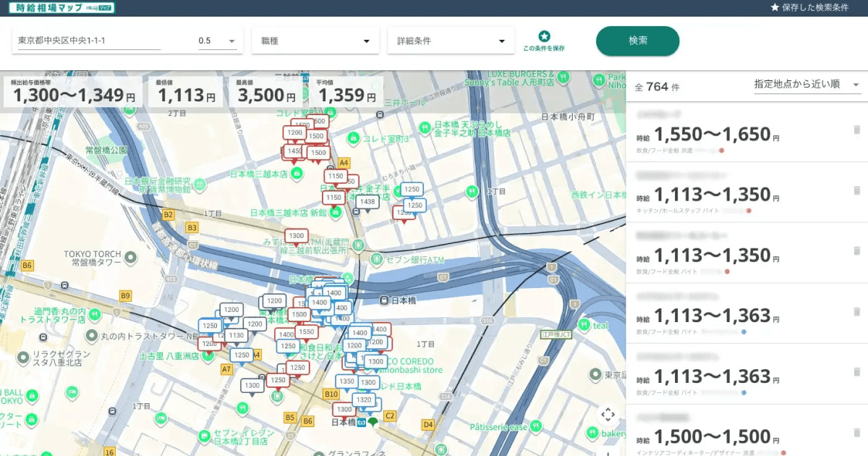This screenshot has height=456, width=868.
Task: Click the TOKYO TORCH map marker
Action: click(130, 256)
